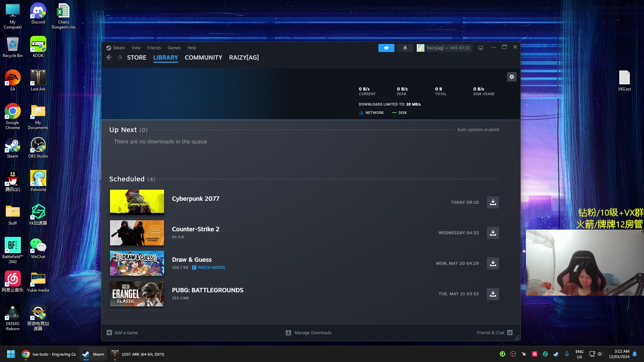Open Draw & Guess PATCH NOTES link

pos(208,267)
